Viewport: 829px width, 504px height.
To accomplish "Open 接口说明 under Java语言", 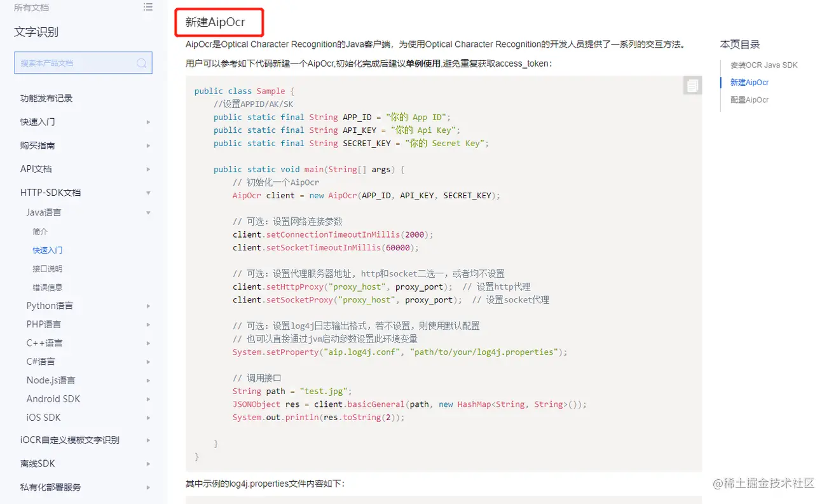I will pyautogui.click(x=48, y=269).
